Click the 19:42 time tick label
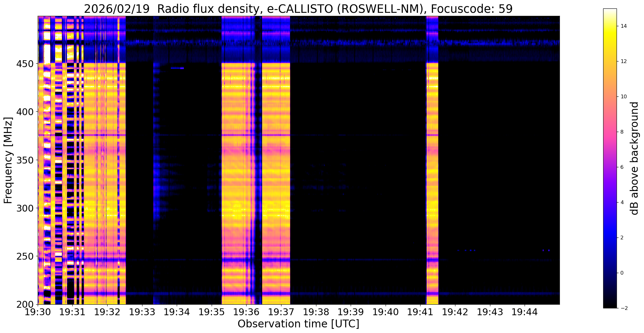 click(x=455, y=312)
